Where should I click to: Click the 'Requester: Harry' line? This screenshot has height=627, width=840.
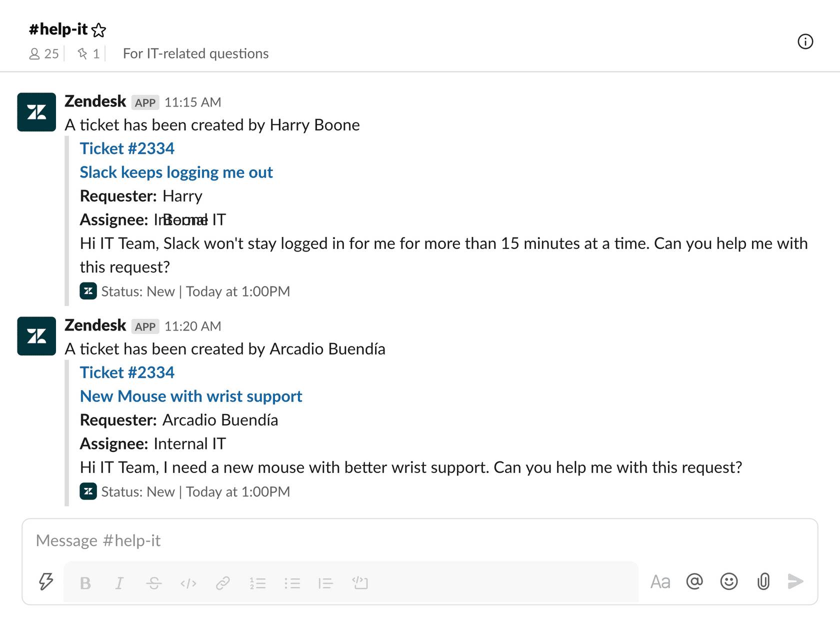click(x=141, y=196)
